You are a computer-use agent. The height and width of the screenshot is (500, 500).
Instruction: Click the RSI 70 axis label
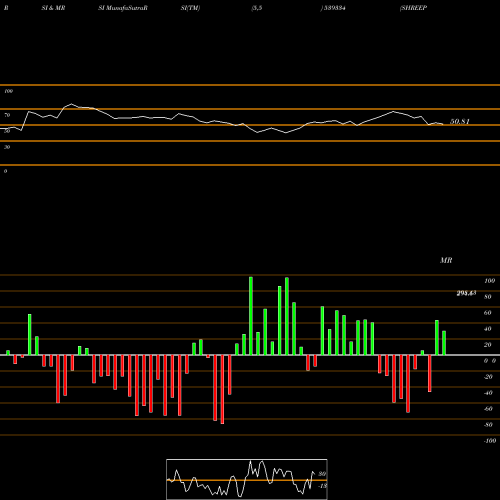(x=7, y=115)
